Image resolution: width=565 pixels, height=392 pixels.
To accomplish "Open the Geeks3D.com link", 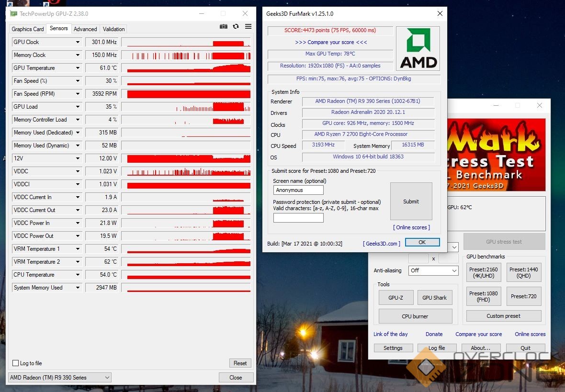I will (382, 244).
